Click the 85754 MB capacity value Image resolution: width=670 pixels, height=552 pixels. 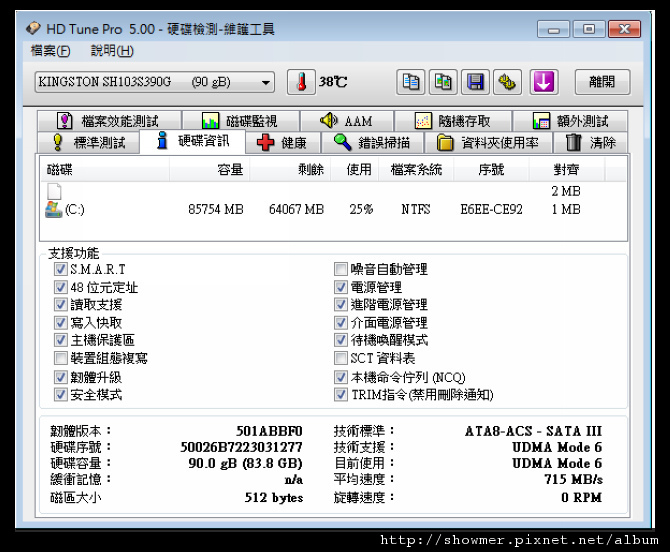pyautogui.click(x=216, y=209)
